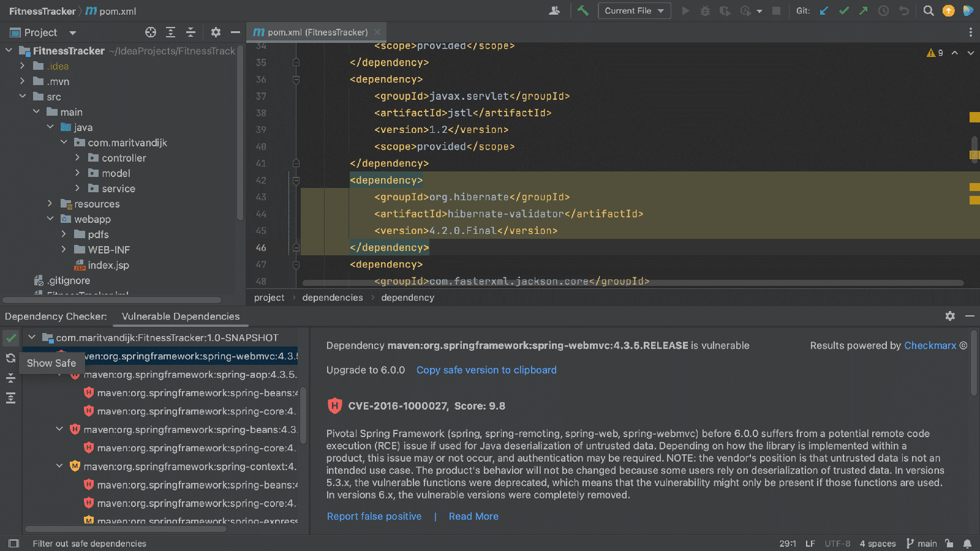The height and width of the screenshot is (551, 980).
Task: Click the 'dependency' breadcrumb
Action: tap(408, 298)
